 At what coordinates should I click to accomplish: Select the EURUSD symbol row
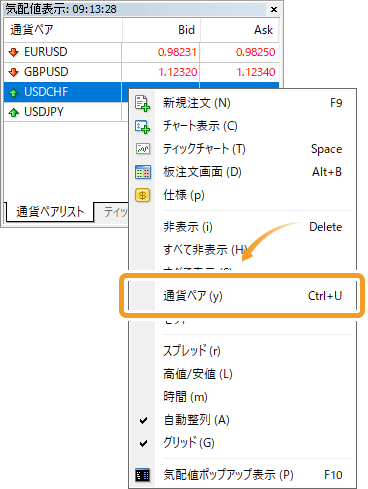(141, 52)
